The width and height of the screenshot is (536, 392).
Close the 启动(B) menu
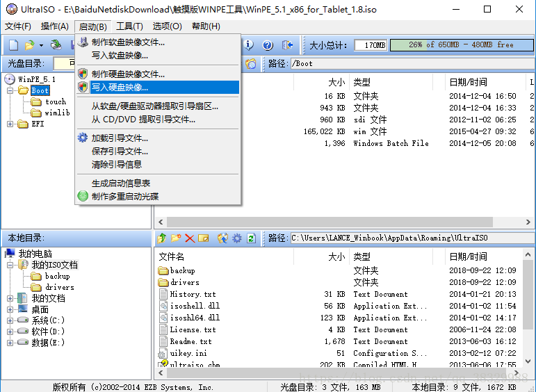click(x=92, y=26)
